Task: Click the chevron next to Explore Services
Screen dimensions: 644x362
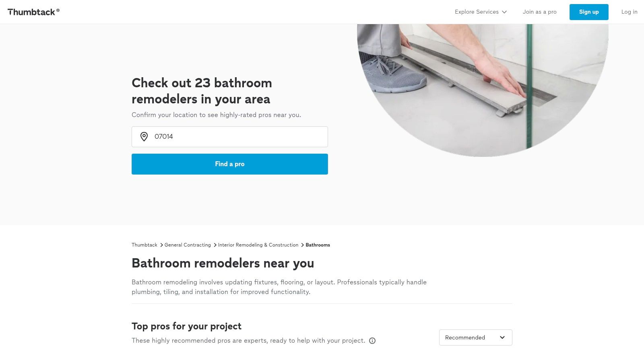Action: pyautogui.click(x=504, y=12)
